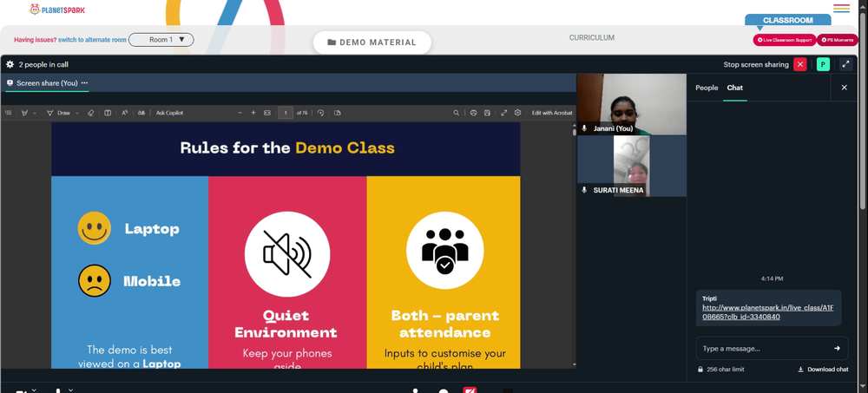Switch to the Chat tab

pos(735,88)
